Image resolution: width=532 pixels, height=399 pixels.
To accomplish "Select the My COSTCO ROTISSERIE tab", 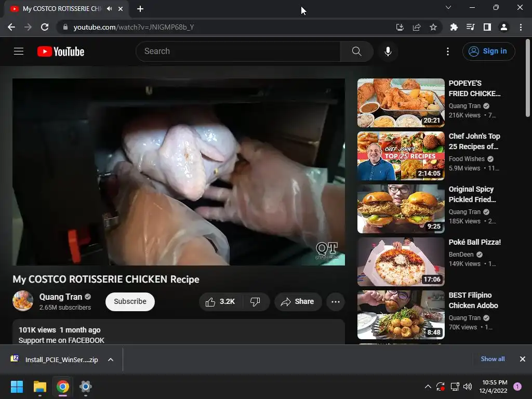I will tap(61, 9).
